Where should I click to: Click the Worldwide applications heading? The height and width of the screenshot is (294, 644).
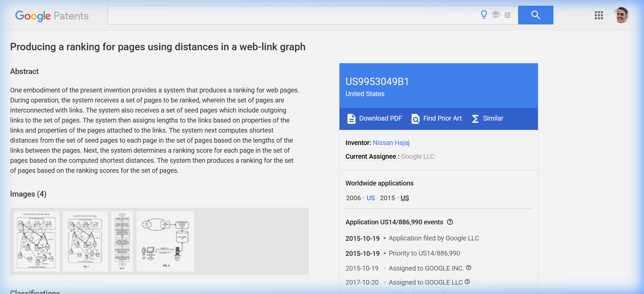[379, 183]
